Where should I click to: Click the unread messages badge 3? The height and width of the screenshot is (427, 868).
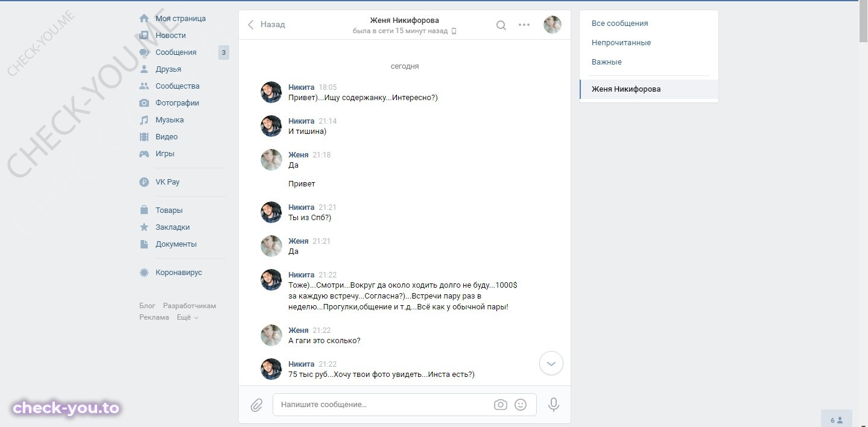(224, 52)
